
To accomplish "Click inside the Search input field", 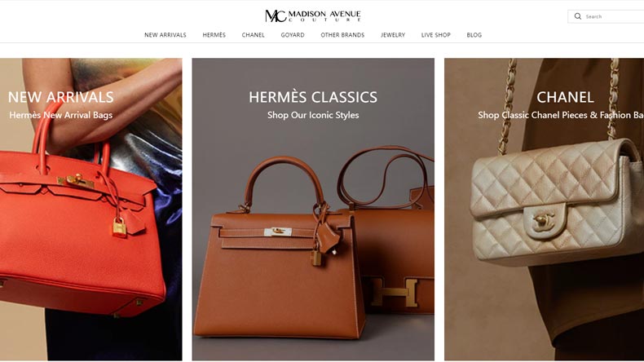I will 612,16.
